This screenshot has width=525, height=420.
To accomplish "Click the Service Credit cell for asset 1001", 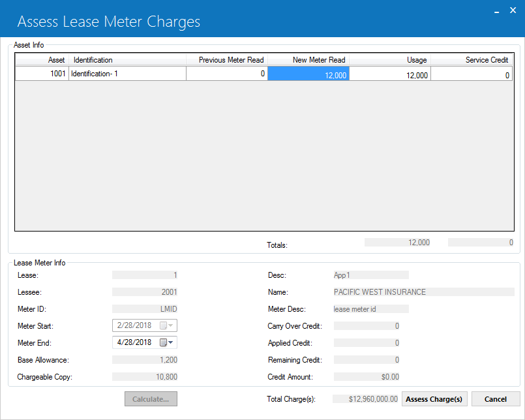I will coord(472,74).
